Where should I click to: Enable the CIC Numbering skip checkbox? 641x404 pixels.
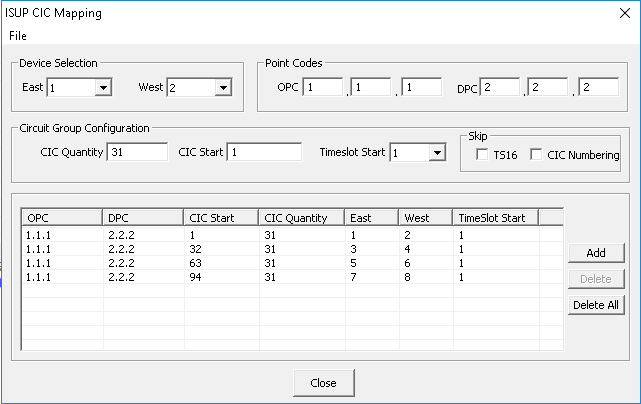(x=536, y=155)
